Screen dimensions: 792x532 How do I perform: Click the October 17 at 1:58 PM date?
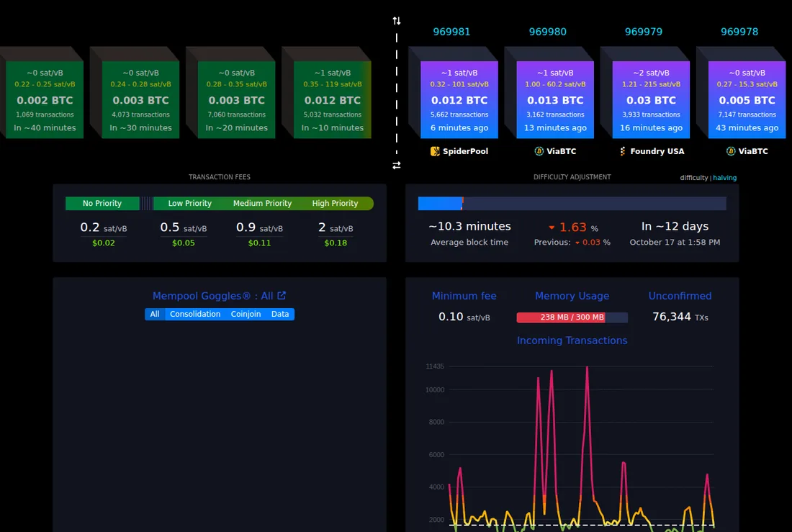coord(675,243)
